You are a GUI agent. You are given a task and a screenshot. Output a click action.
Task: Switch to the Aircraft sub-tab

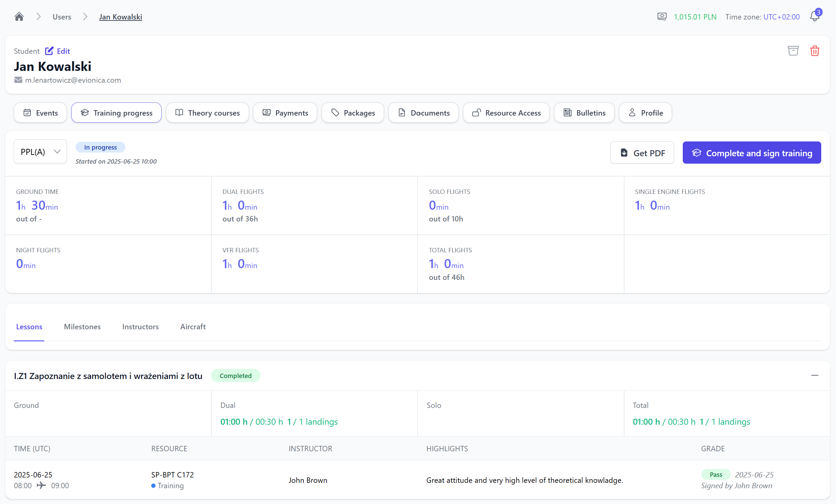pyautogui.click(x=193, y=327)
